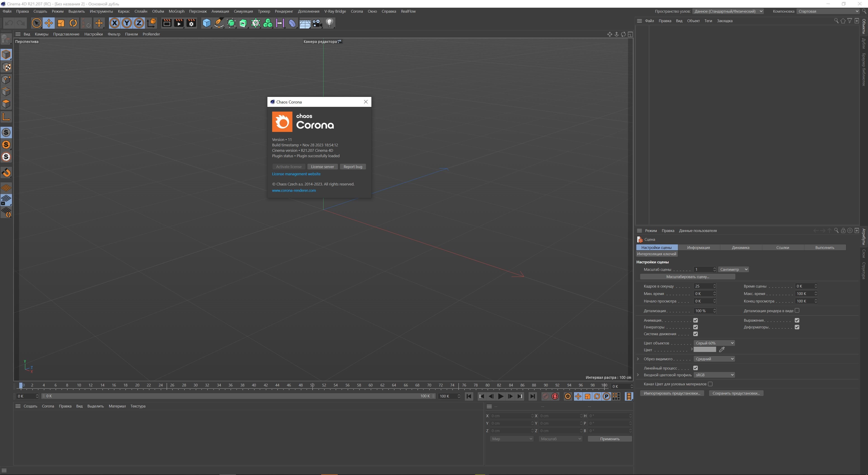Open render settings clapperboard gear icon
Screen dimensions: 868x475
click(191, 23)
